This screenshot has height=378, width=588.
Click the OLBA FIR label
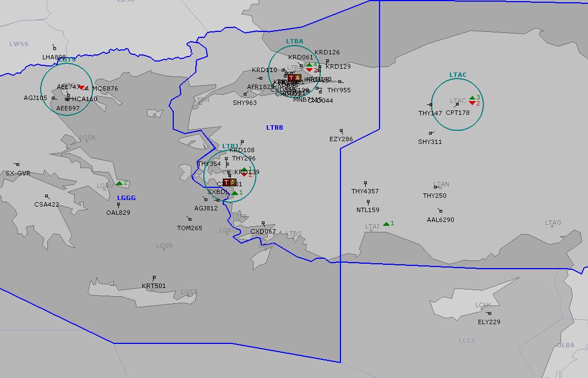(566, 345)
